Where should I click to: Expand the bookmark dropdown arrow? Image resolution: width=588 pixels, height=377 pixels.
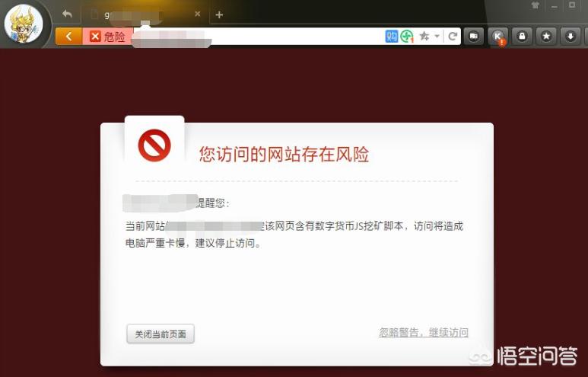(437, 37)
